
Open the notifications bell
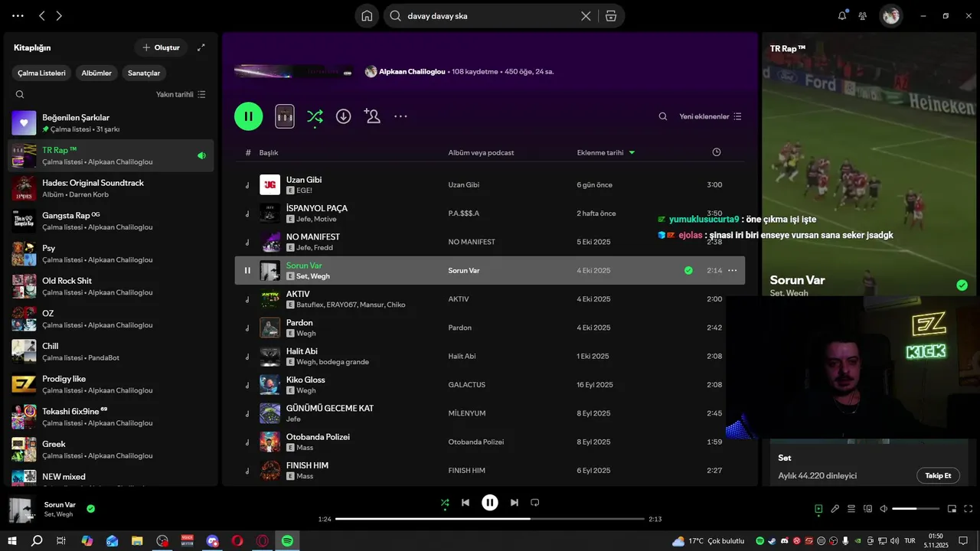(842, 15)
